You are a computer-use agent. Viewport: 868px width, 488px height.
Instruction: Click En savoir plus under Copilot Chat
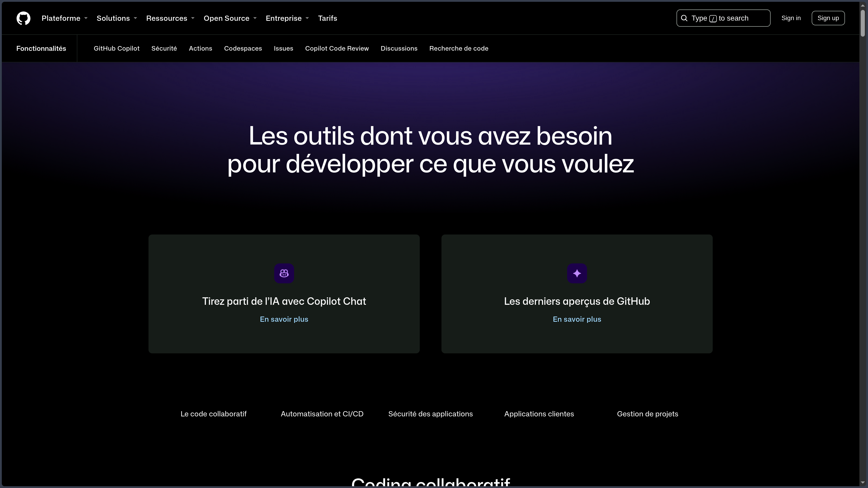[x=284, y=319]
